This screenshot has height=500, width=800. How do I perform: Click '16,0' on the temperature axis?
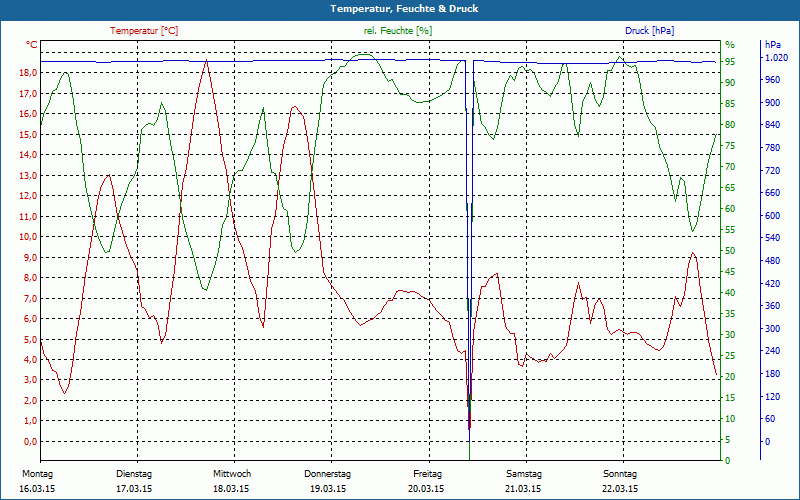(x=28, y=114)
